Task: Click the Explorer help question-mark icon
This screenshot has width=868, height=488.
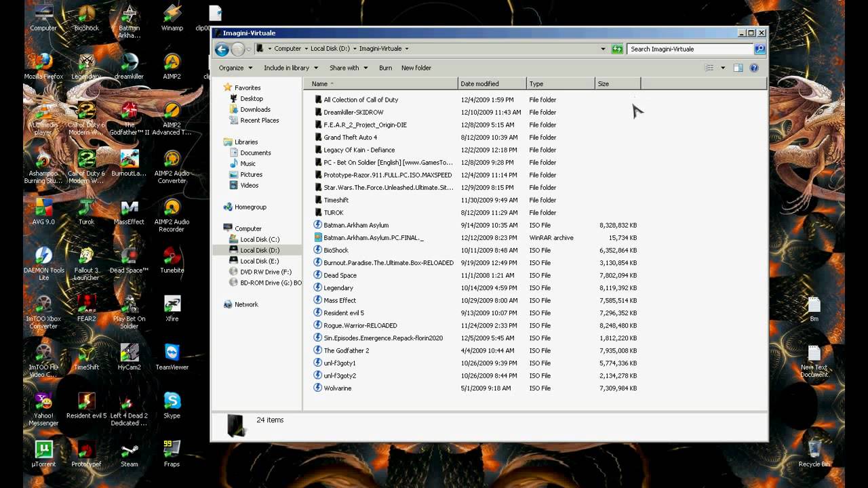Action: pos(754,68)
